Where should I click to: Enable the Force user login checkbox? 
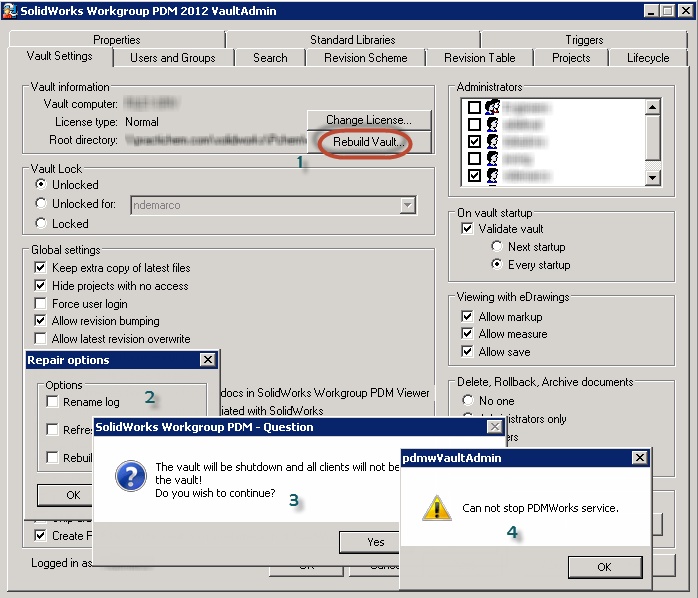click(x=41, y=304)
